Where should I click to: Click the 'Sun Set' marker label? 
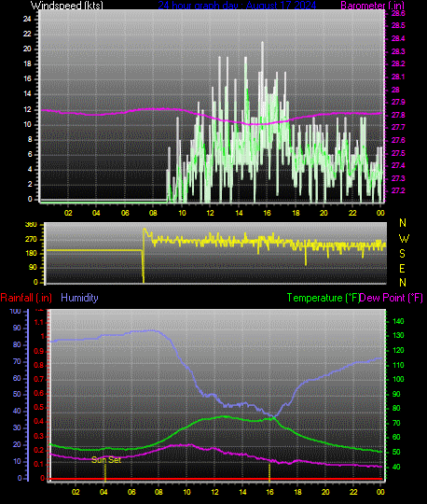(106, 460)
